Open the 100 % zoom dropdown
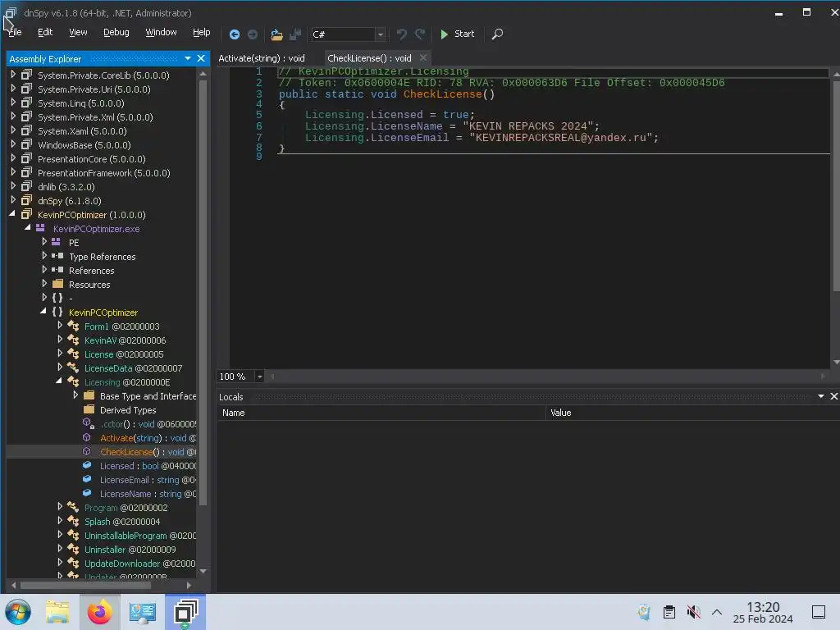The height and width of the screenshot is (630, 840). (x=259, y=377)
